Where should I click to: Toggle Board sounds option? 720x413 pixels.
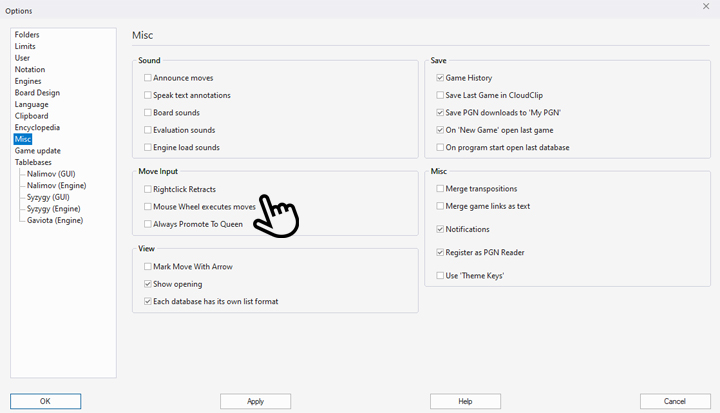coord(148,113)
